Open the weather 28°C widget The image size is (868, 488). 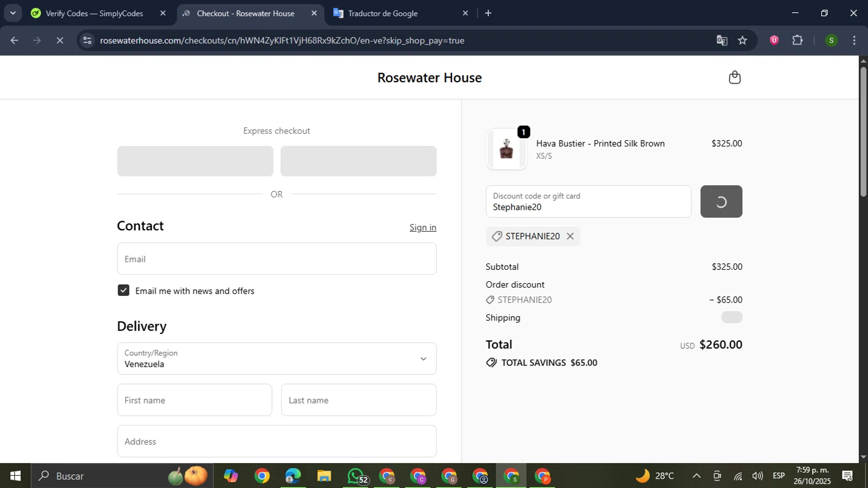(654, 476)
